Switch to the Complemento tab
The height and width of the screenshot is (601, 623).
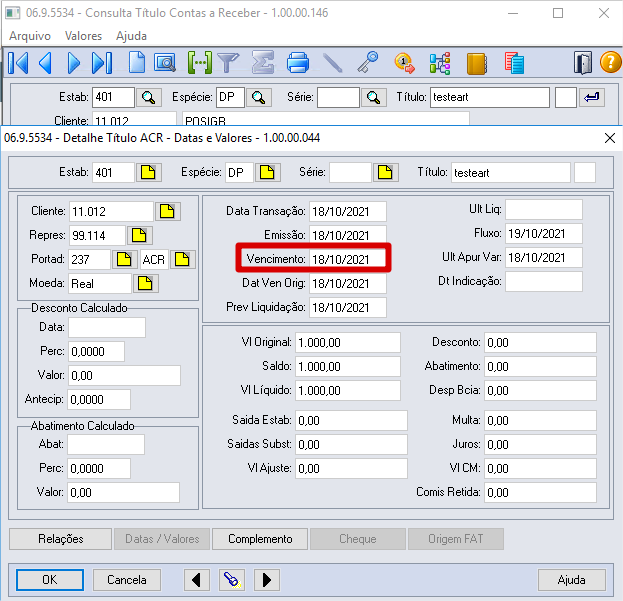pyautogui.click(x=260, y=539)
